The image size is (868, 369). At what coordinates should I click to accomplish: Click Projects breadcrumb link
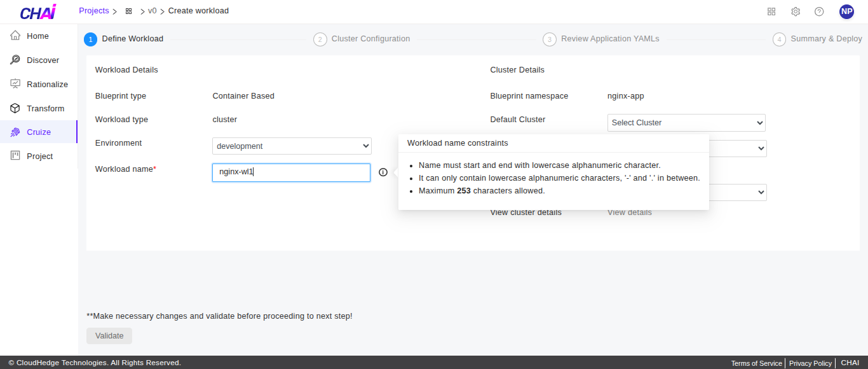[93, 11]
